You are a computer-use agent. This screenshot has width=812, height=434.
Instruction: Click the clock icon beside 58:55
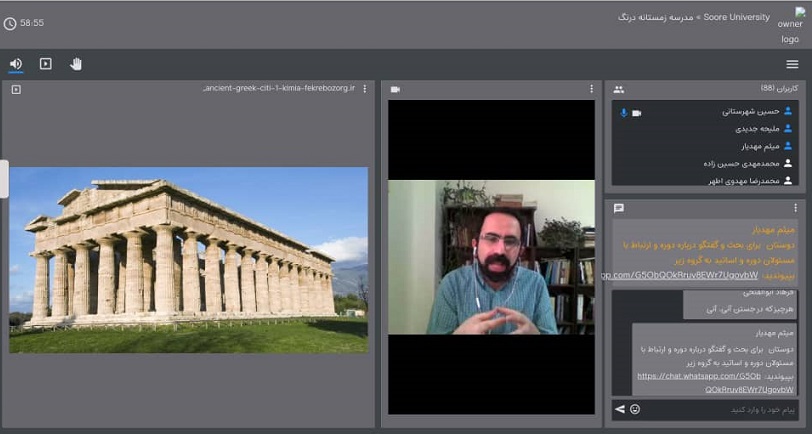(x=10, y=23)
